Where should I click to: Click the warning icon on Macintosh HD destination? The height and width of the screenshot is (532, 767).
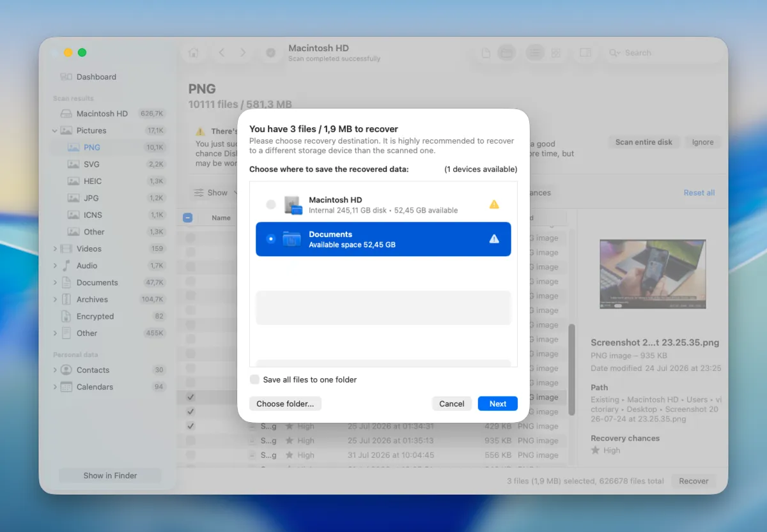point(494,204)
